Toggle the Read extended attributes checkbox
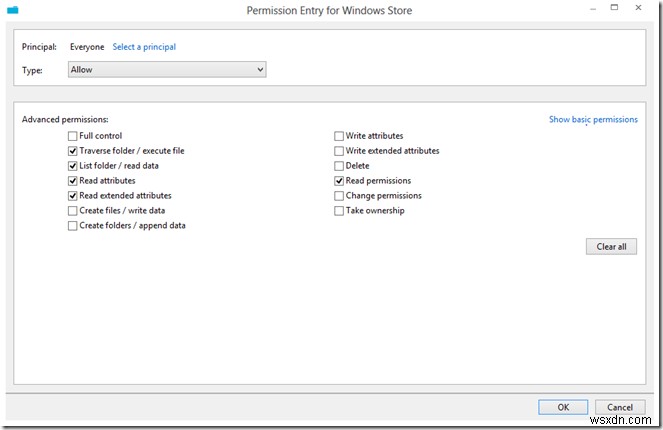 pyautogui.click(x=73, y=196)
